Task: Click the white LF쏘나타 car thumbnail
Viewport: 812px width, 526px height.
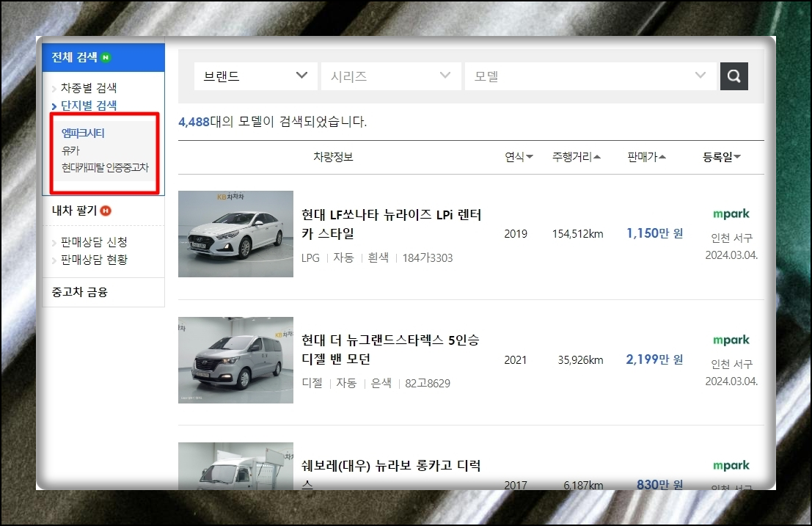Action: coord(235,234)
